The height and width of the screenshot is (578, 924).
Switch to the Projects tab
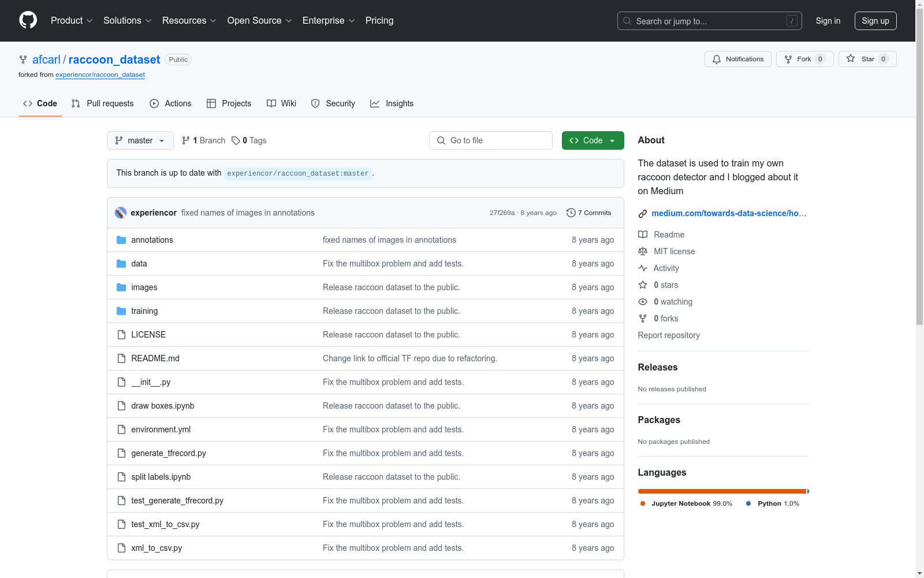(x=229, y=103)
